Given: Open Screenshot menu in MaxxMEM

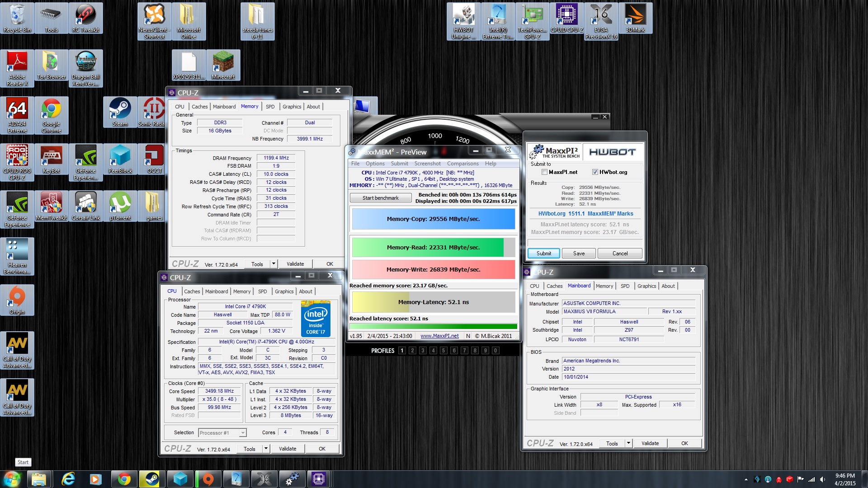Looking at the screenshot, I should point(427,164).
